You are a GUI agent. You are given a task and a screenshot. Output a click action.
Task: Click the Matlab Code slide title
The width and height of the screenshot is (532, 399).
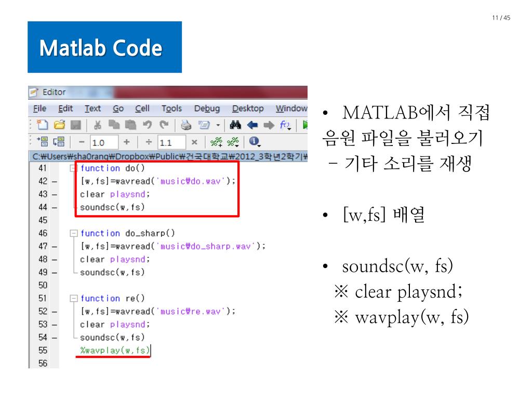tap(101, 47)
